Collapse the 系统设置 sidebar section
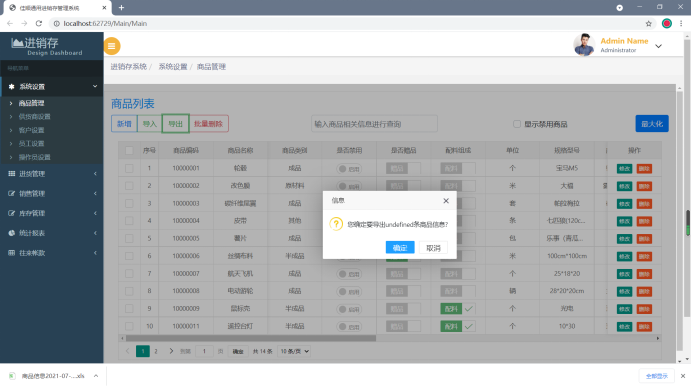 coord(95,86)
